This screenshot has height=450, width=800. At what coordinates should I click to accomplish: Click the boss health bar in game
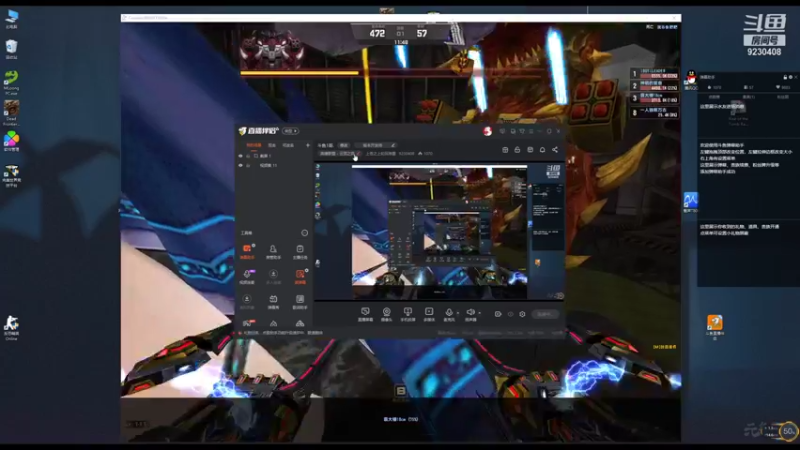click(393, 73)
